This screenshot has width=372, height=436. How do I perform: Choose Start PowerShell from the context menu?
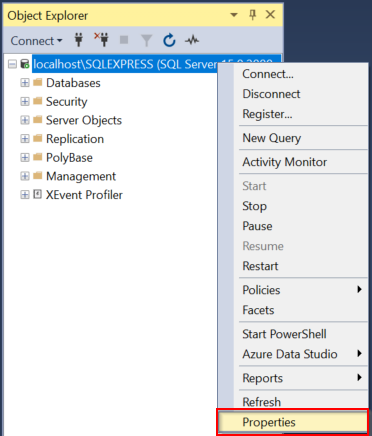[293, 334]
